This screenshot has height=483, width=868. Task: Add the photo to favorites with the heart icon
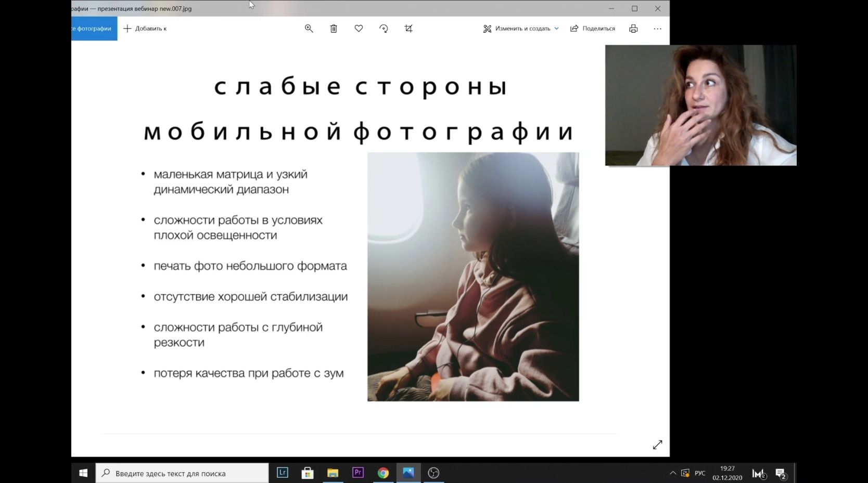[359, 29]
